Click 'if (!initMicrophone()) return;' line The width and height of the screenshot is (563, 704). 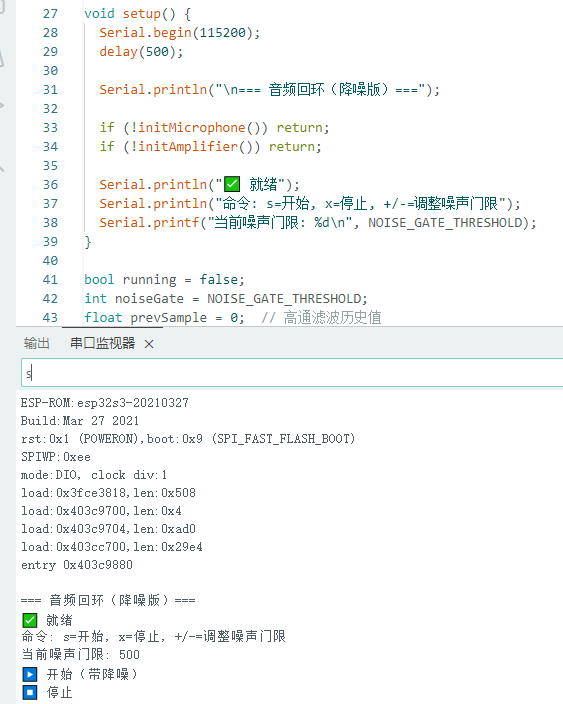point(214,128)
